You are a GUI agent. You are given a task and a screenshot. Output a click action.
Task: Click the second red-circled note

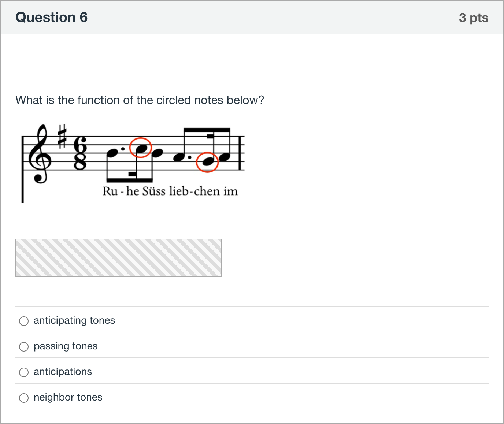[207, 162]
